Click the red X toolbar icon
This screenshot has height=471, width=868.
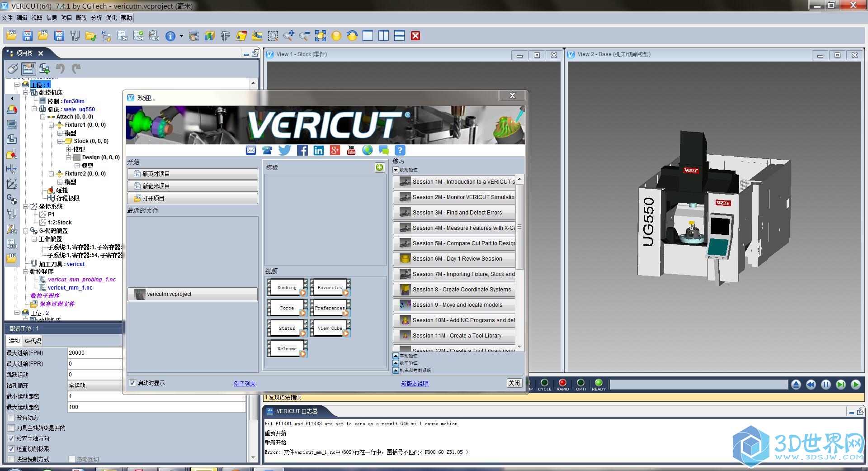pyautogui.click(x=415, y=36)
